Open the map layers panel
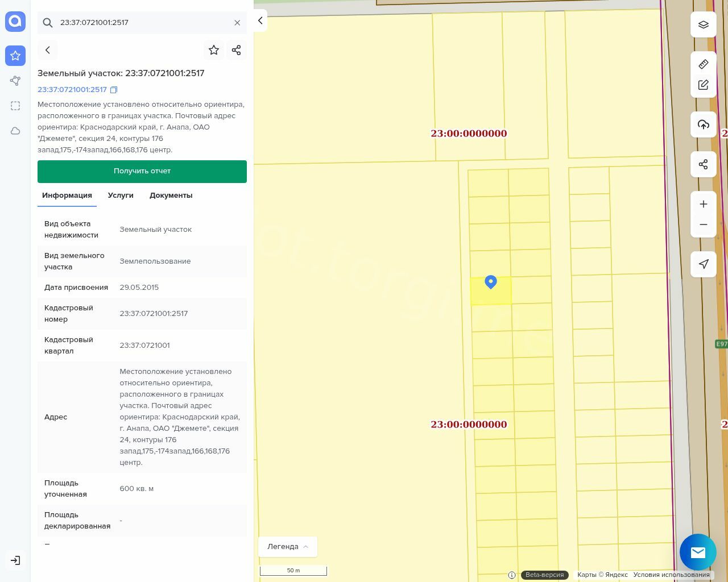This screenshot has height=582, width=728. point(703,25)
